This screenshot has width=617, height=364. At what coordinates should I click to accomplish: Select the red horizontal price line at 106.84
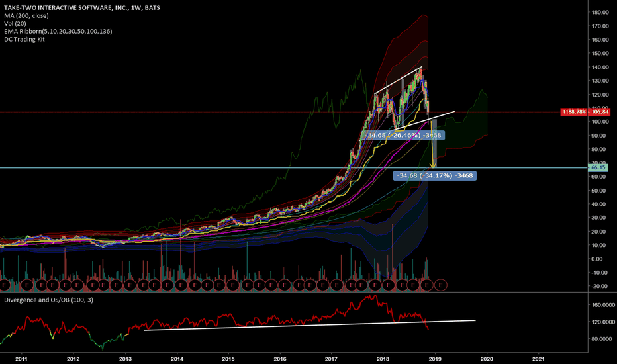(280, 112)
